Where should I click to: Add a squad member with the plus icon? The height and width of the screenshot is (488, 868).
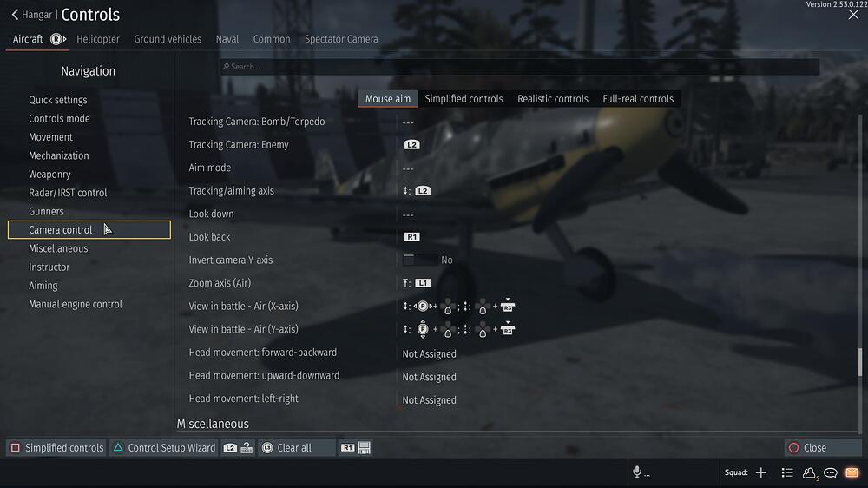coord(761,472)
